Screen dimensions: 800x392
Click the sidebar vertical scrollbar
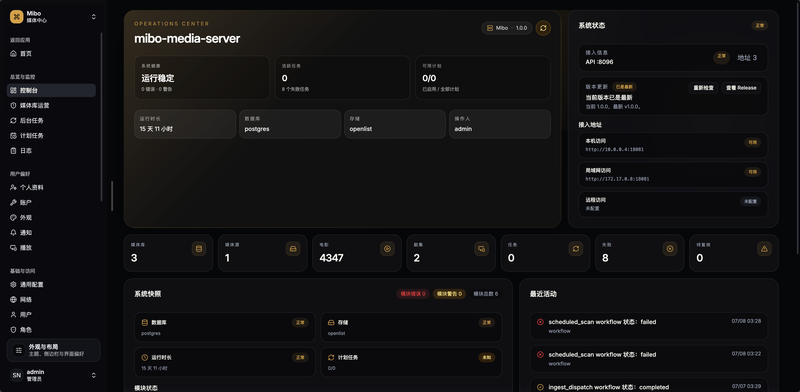(101, 117)
